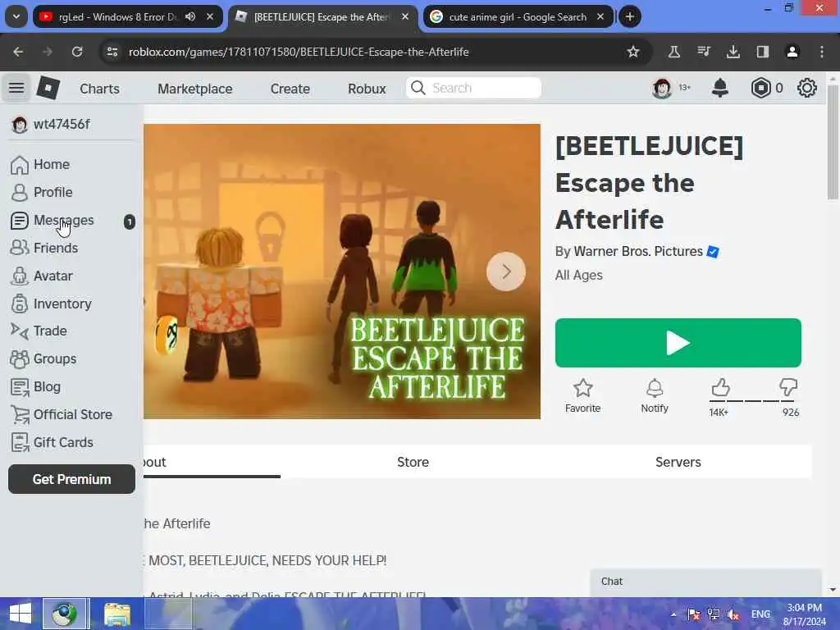Open the Robux balance icon

pos(760,88)
